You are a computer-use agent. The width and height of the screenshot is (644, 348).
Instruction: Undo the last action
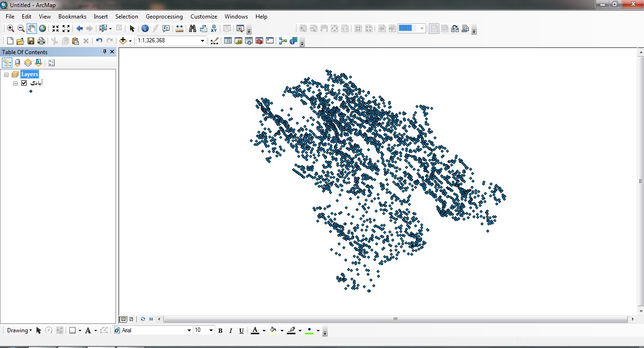[x=99, y=41]
